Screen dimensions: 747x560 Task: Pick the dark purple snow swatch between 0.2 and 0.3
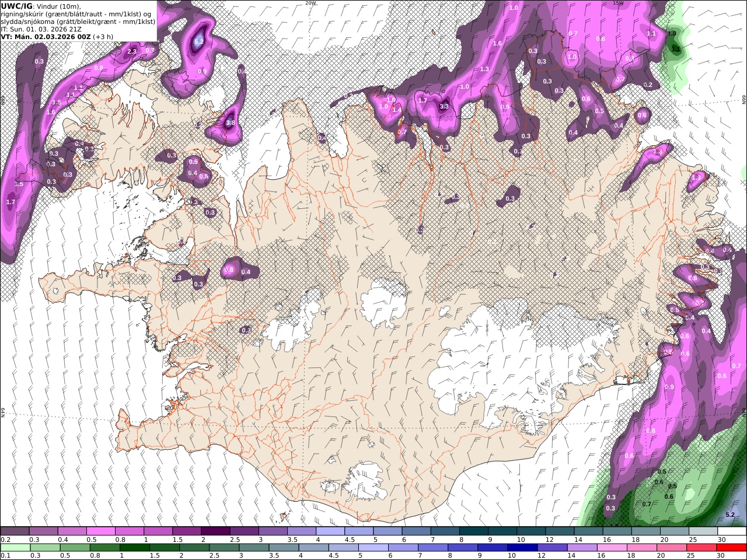(15, 531)
